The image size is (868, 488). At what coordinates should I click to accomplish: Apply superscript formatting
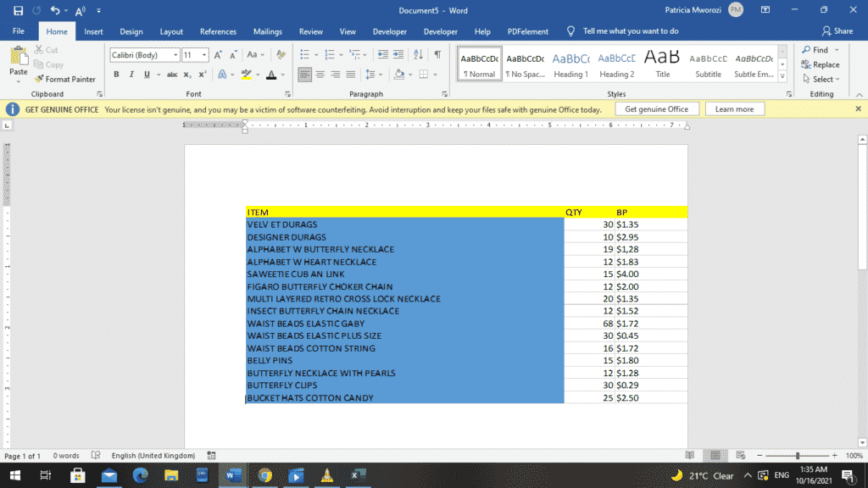tap(202, 74)
